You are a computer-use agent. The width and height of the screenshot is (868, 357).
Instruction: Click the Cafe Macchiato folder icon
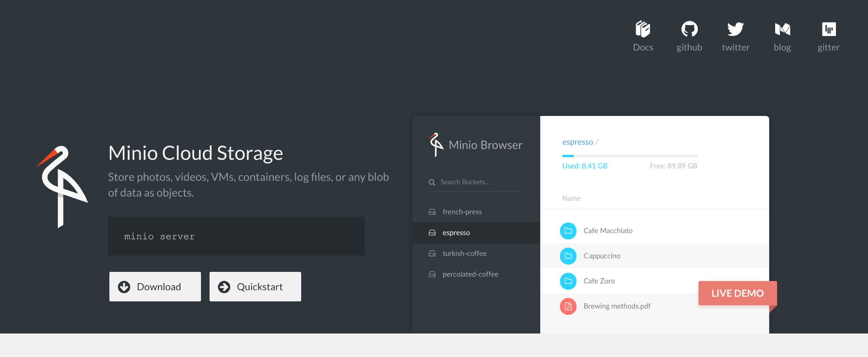(x=568, y=231)
